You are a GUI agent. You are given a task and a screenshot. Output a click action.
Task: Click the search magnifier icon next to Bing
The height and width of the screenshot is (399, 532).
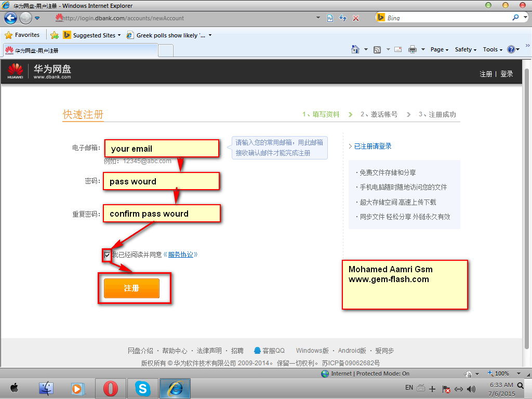click(516, 17)
